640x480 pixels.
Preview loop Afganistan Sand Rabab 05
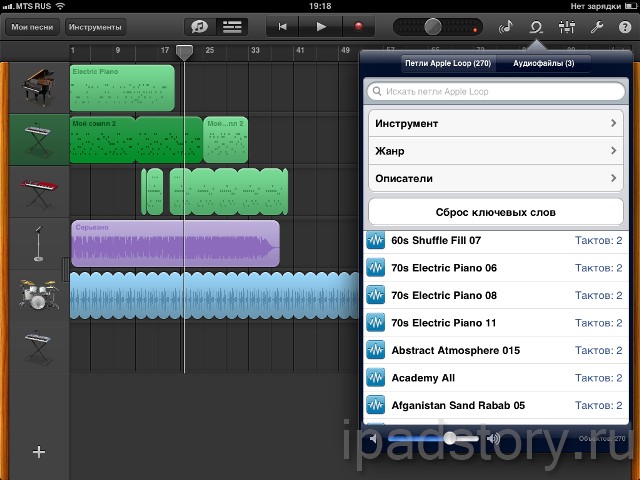click(496, 405)
